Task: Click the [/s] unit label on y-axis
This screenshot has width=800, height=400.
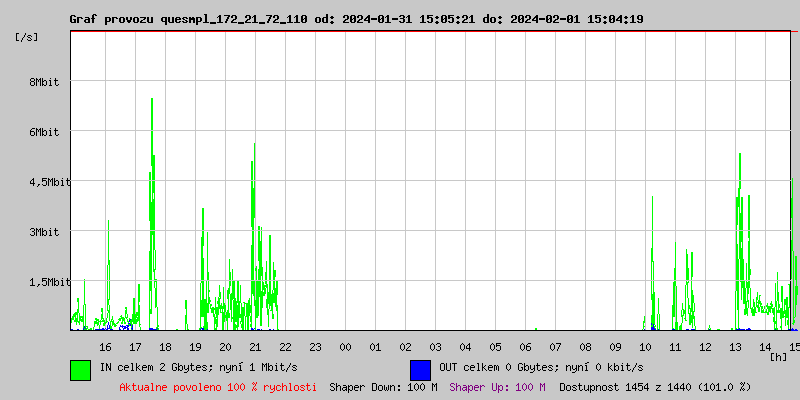Action: 27,37
